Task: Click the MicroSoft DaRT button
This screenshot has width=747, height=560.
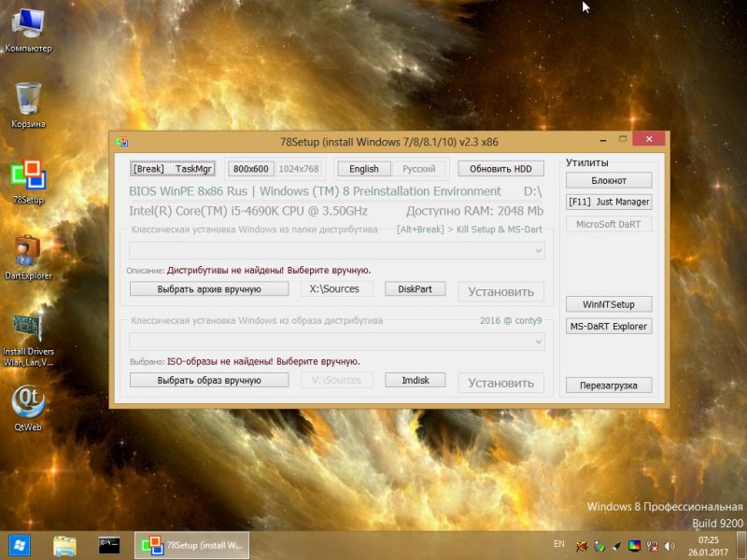Action: coord(609,224)
